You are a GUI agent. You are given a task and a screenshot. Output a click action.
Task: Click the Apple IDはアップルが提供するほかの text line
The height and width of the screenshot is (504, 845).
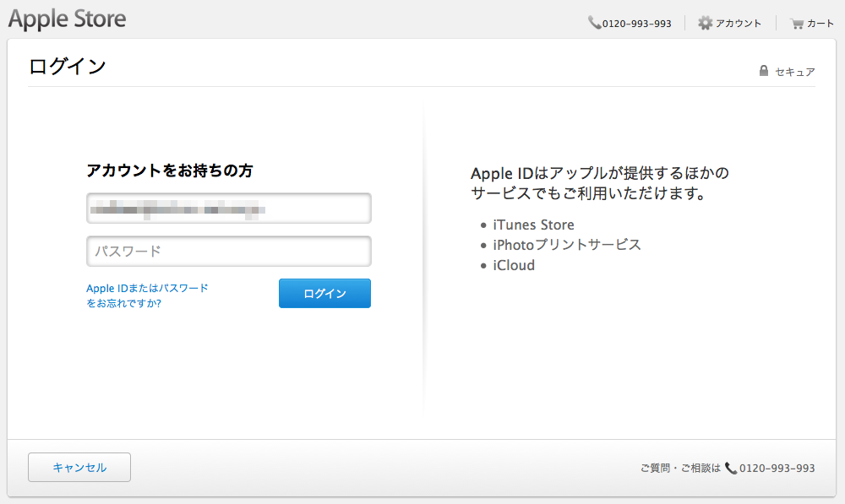(600, 173)
